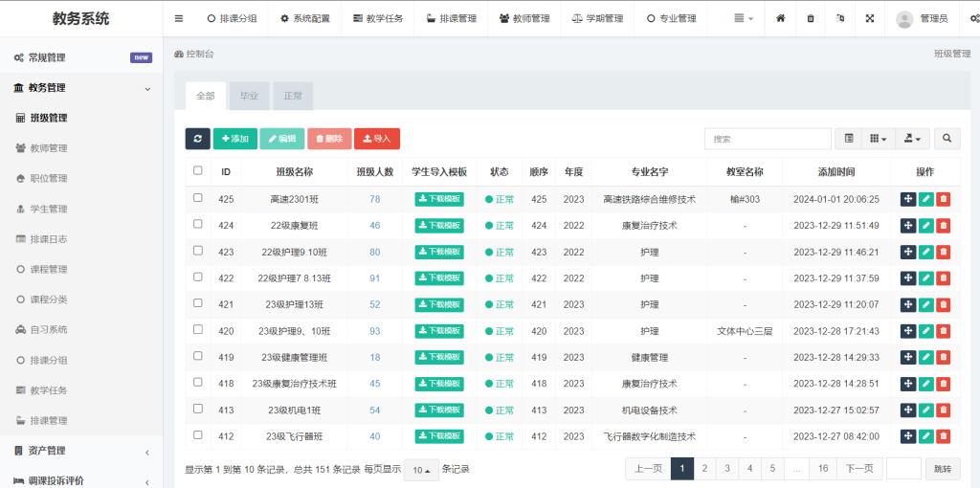Screen dimensions: 980x488
Task: Expand the 资产管理 sidebar section
Action: [81, 451]
